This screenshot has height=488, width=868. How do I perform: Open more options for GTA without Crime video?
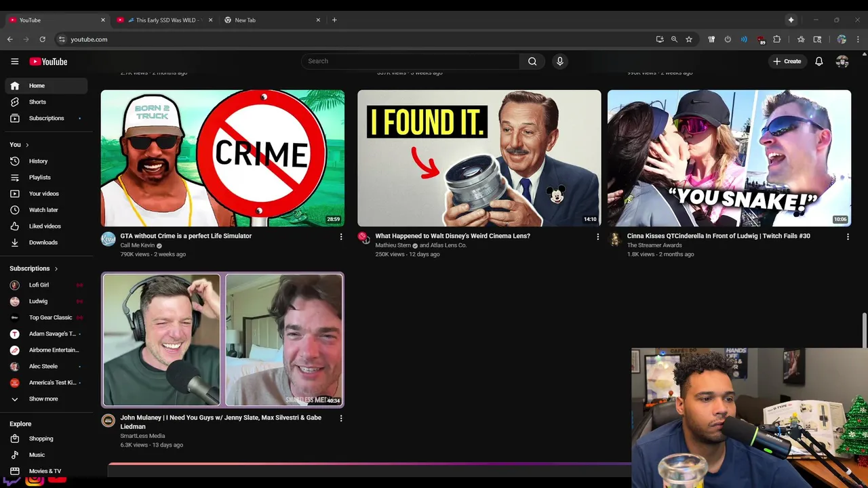[x=341, y=237]
